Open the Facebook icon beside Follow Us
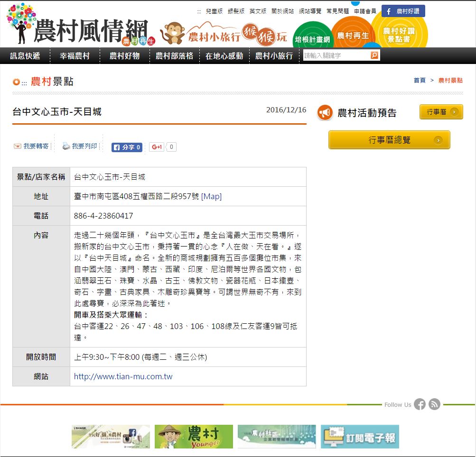Image resolution: width=476 pixels, height=457 pixels. tap(420, 404)
